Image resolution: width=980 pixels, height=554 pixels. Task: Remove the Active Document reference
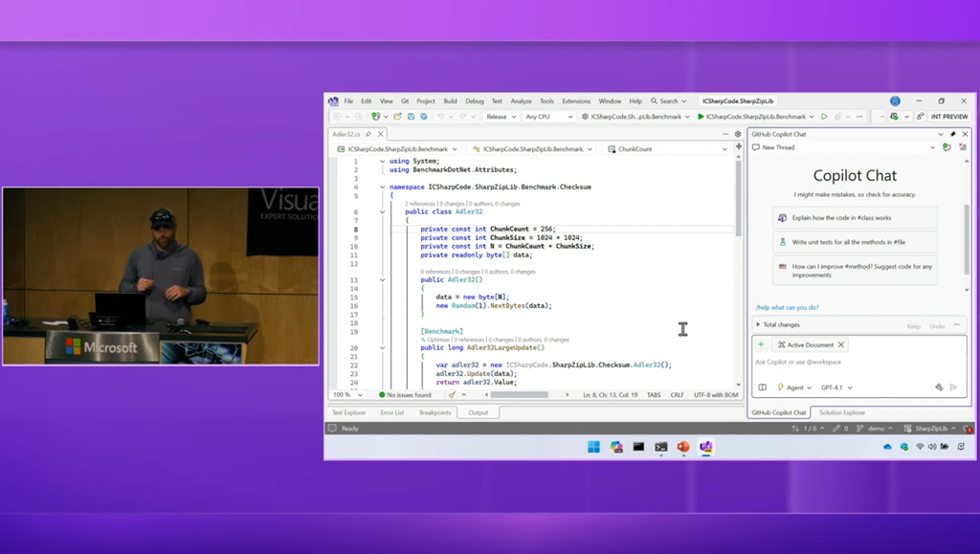point(840,344)
